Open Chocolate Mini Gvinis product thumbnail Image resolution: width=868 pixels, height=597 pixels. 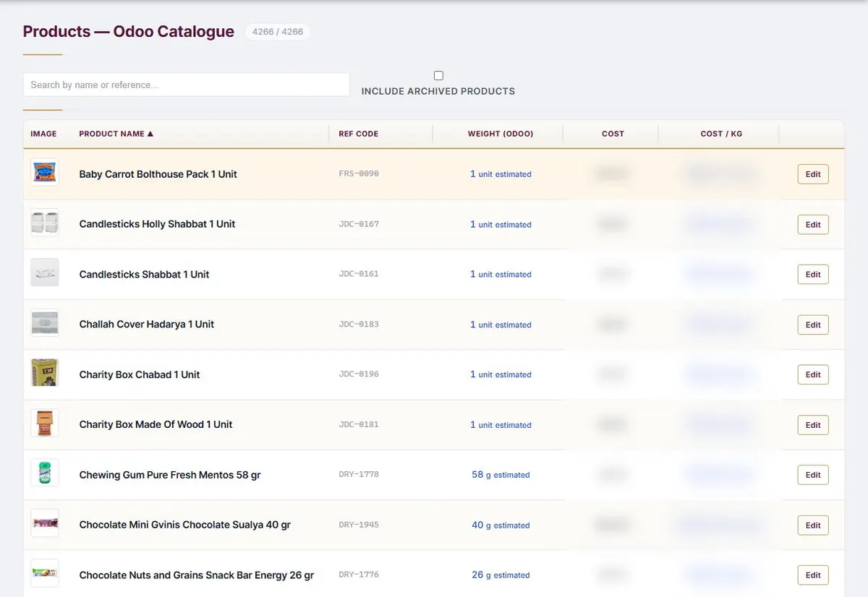pos(45,525)
